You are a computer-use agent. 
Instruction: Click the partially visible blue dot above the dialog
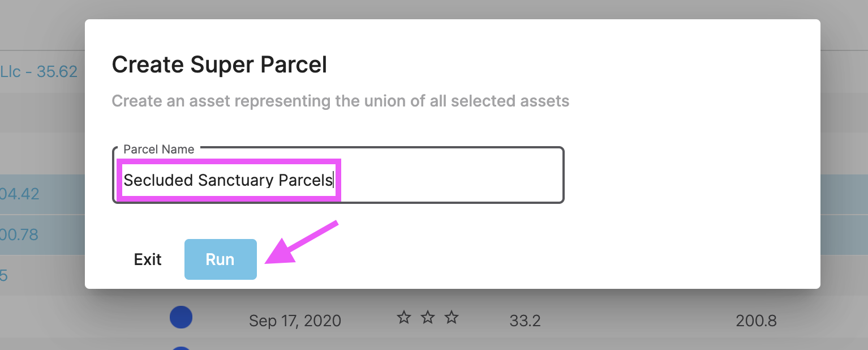pyautogui.click(x=181, y=347)
